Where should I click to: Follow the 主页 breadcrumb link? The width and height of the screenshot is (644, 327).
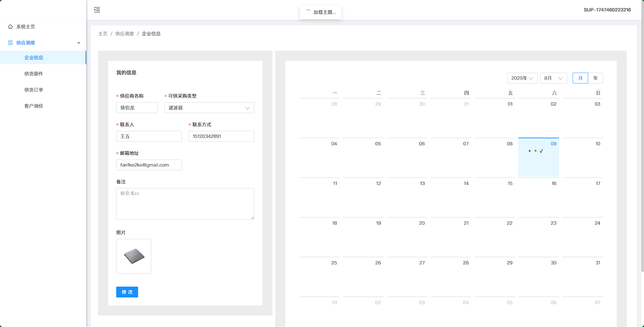103,34
